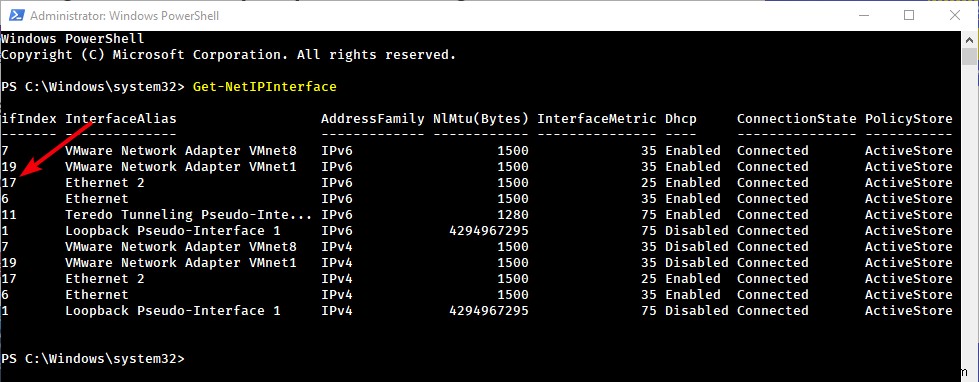
Task: Click 4294967295 in IPv6 Loopback row
Action: [x=489, y=231]
